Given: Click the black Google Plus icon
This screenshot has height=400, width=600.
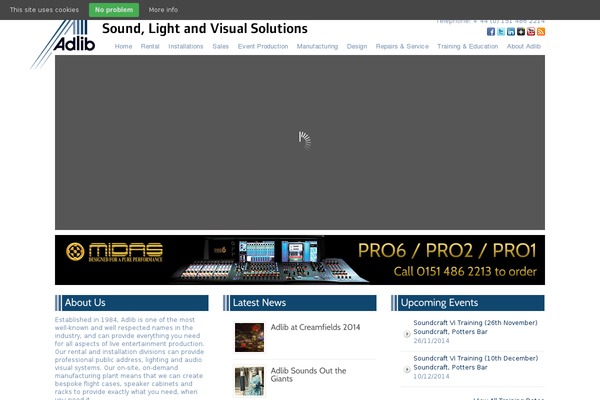Looking at the screenshot, I should click(521, 32).
